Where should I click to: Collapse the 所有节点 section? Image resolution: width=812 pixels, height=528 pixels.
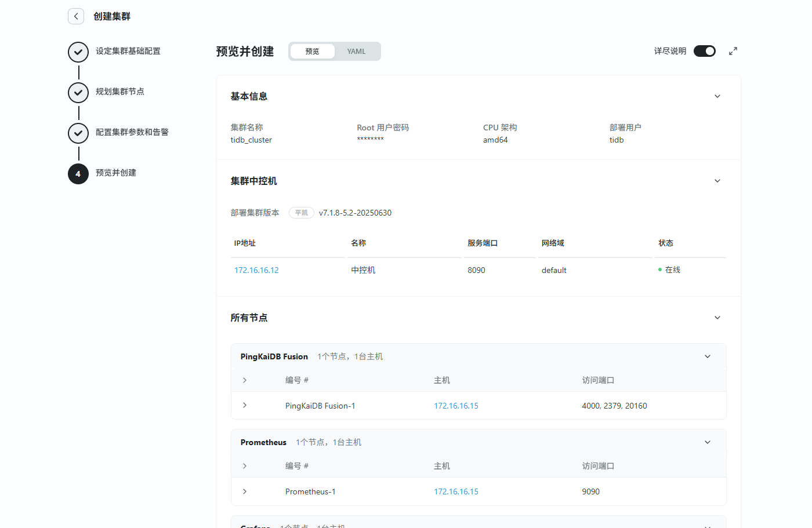717,318
